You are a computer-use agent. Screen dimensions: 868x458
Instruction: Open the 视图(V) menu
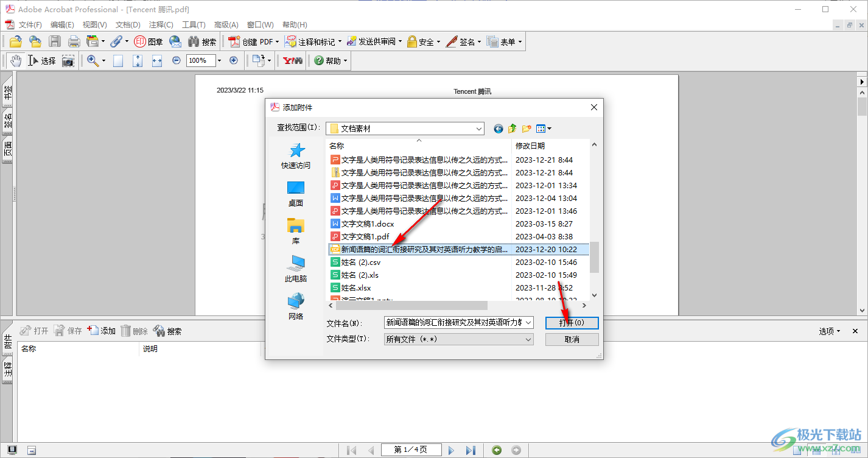94,25
